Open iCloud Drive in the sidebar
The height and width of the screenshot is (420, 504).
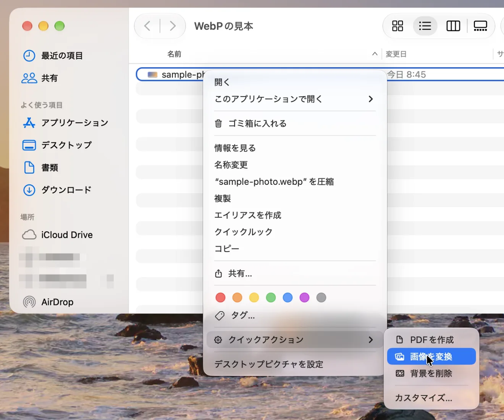coord(57,235)
